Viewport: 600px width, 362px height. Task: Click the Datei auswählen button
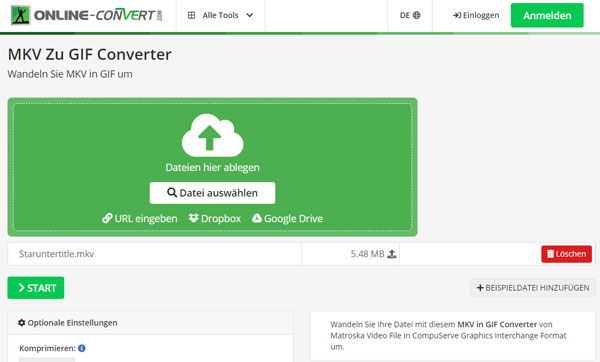coord(212,193)
